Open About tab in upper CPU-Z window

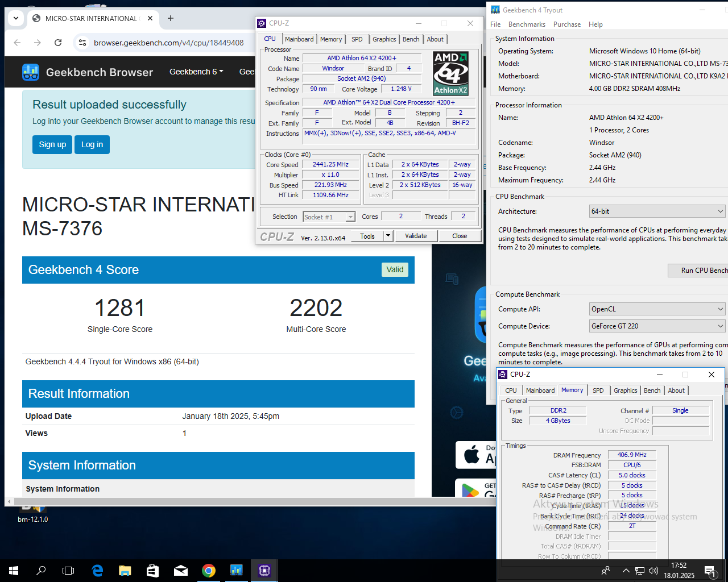click(x=435, y=39)
